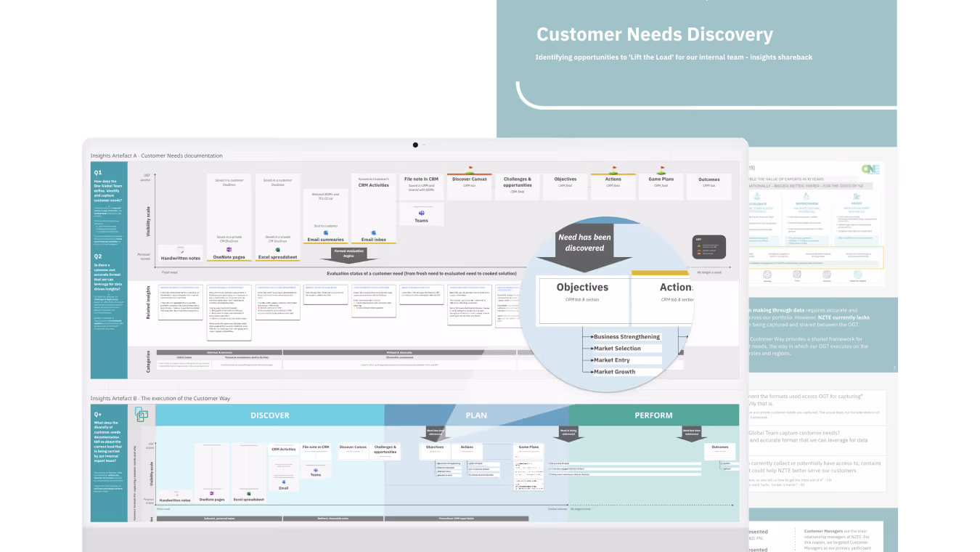Click the 'Need has been discovered' callout
Screen dimensions: 980x552
pos(584,242)
